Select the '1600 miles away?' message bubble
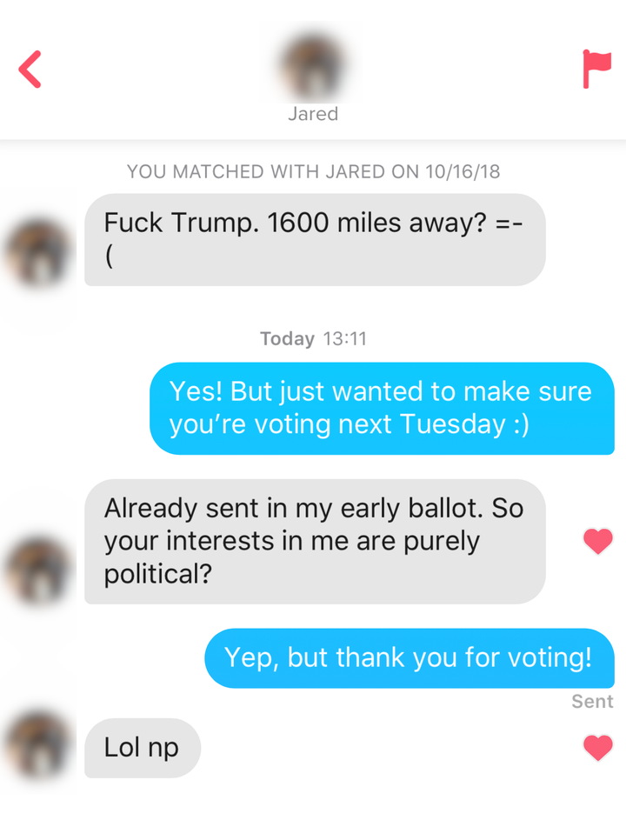 pyautogui.click(x=315, y=239)
